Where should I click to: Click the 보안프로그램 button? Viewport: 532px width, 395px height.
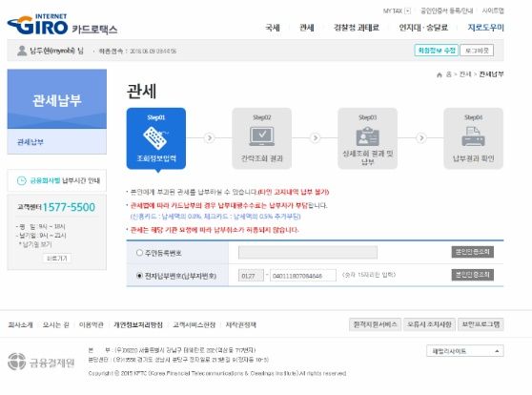[481, 324]
